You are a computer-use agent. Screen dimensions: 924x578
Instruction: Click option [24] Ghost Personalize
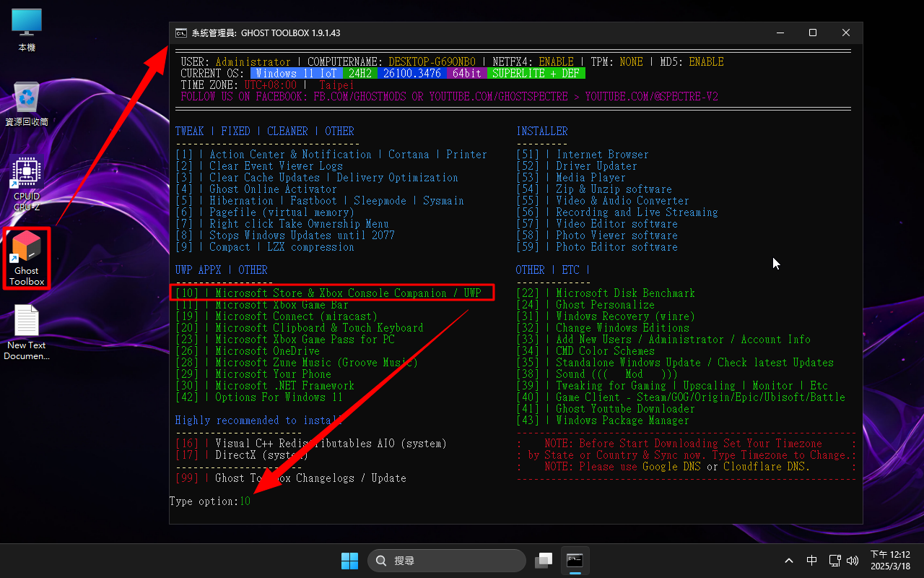585,305
